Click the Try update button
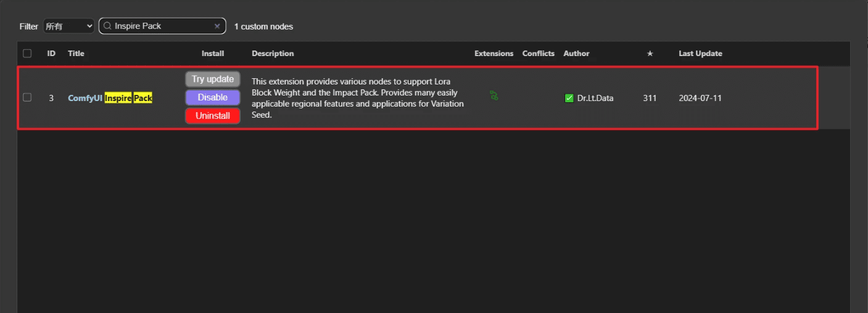The height and width of the screenshot is (313, 868). [x=213, y=79]
